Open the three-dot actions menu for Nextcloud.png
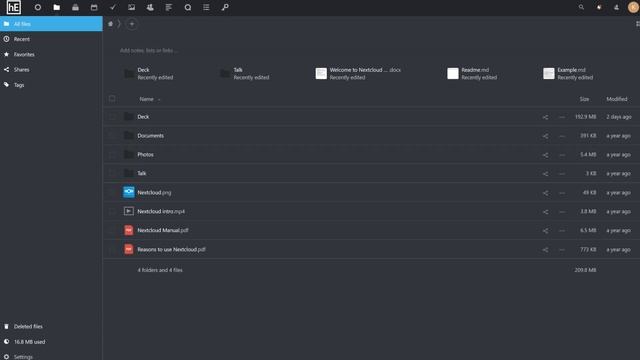Screen dimensions: 640x360 [x=562, y=193]
